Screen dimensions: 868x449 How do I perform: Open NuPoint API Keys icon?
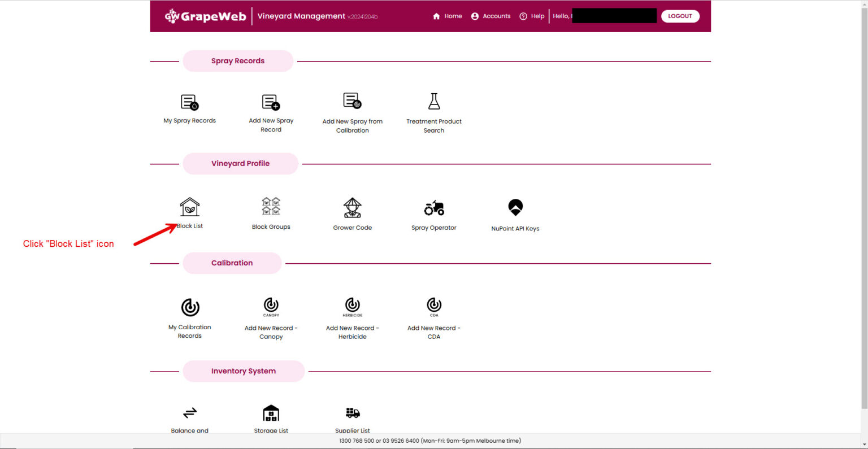515,207
